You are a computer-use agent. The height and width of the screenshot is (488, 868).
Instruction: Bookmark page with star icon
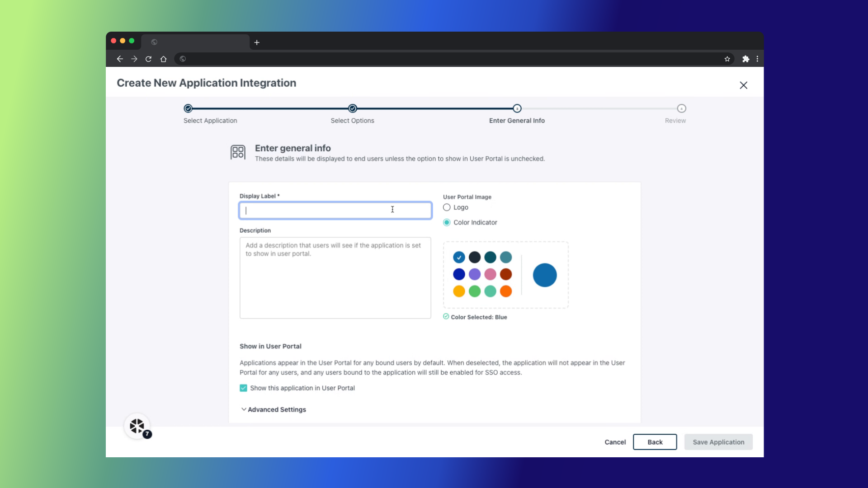[x=727, y=59]
